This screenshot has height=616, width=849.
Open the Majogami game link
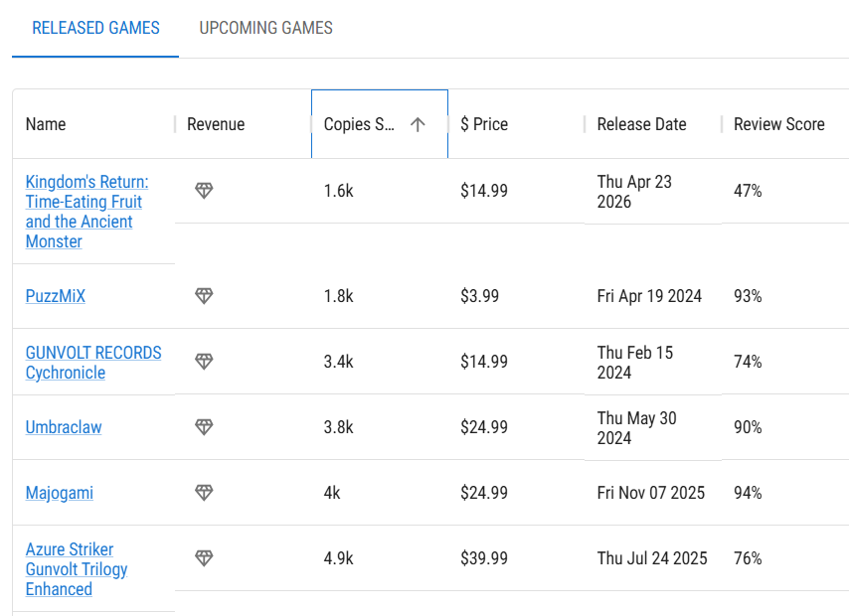coord(59,493)
